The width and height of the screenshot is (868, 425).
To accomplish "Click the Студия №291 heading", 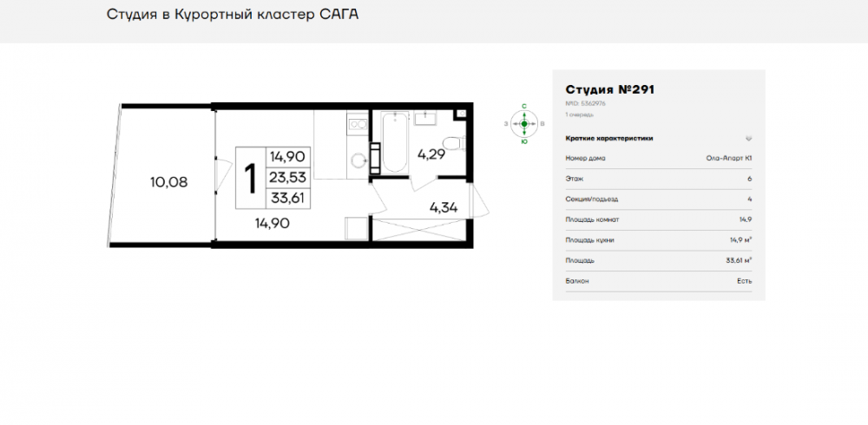I will pyautogui.click(x=608, y=89).
